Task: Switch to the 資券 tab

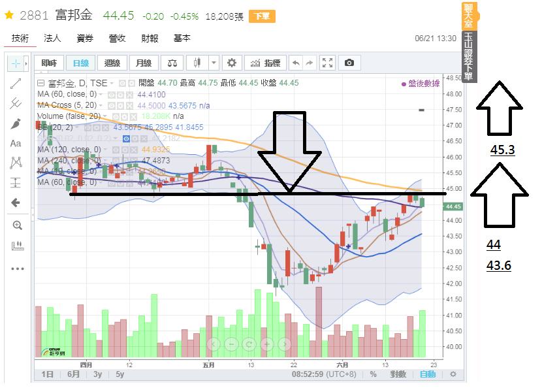Action: tap(85, 38)
